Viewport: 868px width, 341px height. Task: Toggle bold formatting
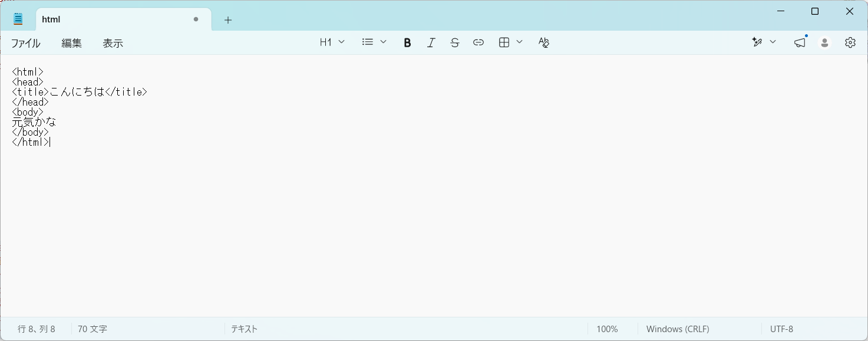click(x=407, y=42)
